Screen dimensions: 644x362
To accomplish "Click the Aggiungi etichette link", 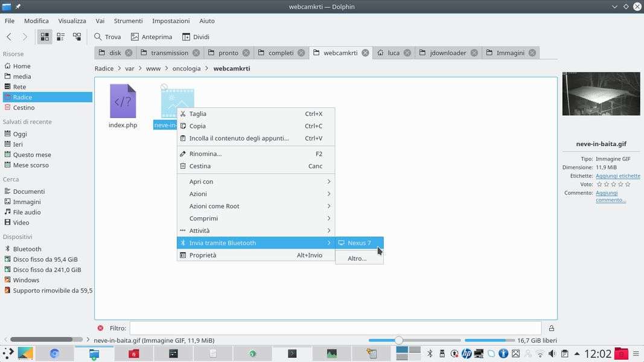I will pos(617,176).
